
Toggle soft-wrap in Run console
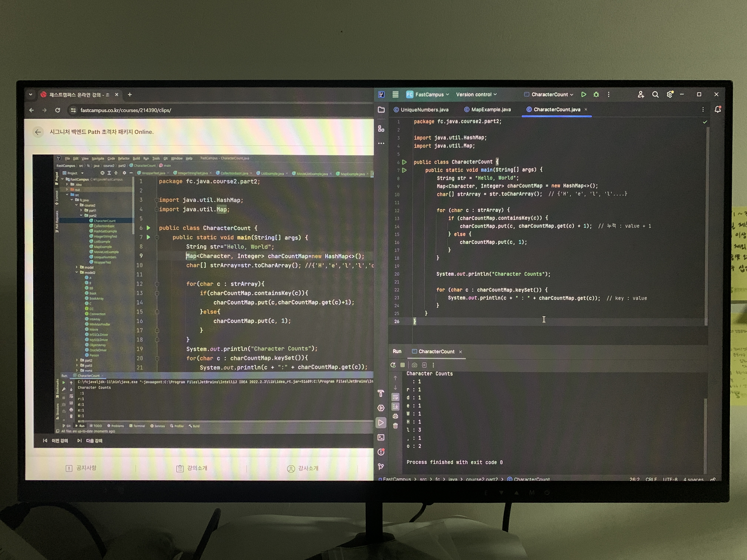[395, 397]
